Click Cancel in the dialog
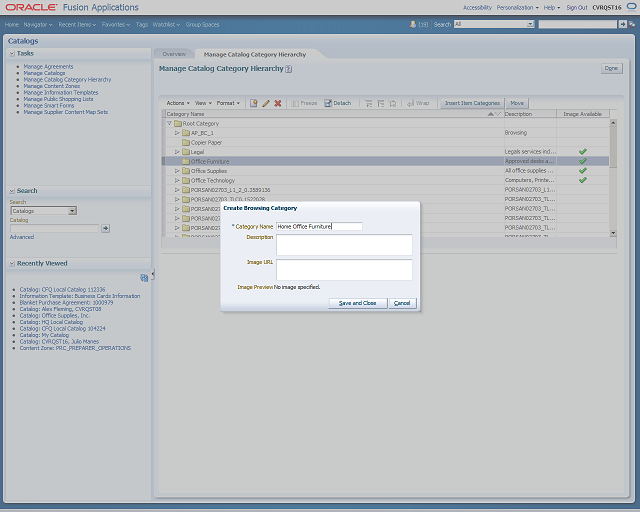Viewport: 640px width, 512px height. (402, 303)
